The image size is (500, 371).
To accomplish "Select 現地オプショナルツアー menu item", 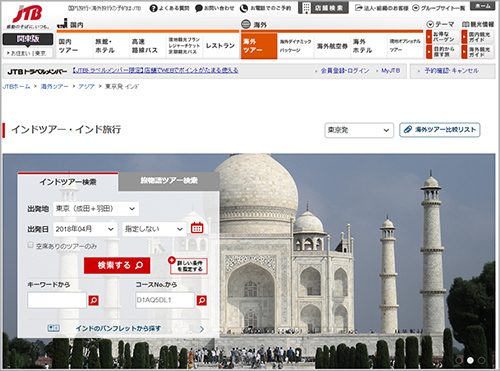I will (405, 46).
